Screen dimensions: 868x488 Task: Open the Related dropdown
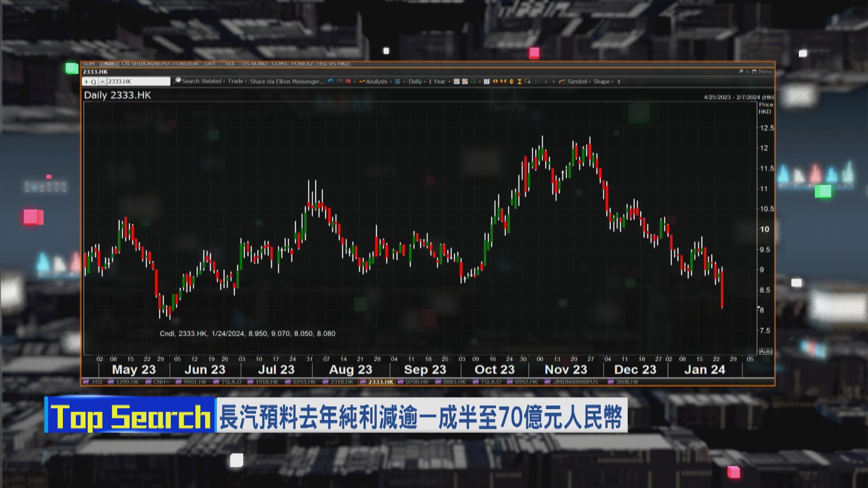[x=213, y=81]
